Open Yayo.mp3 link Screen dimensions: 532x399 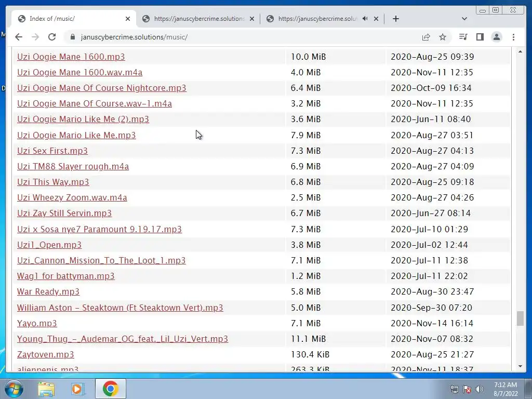(x=37, y=323)
